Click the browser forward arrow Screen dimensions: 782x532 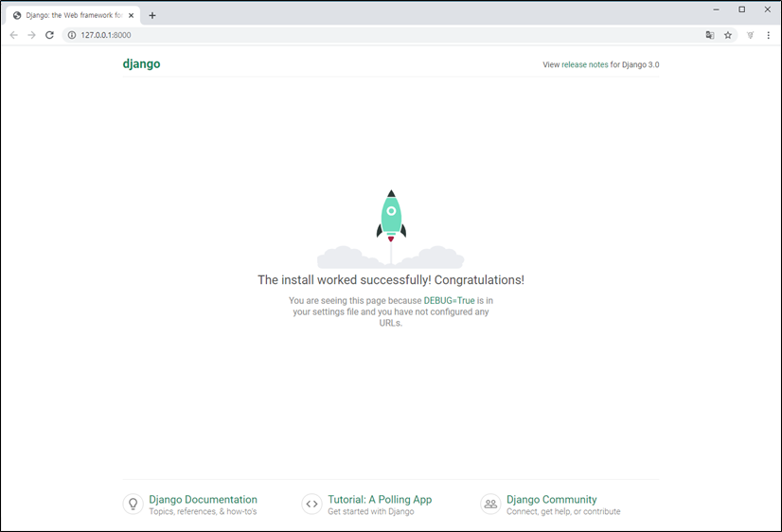pyautogui.click(x=31, y=35)
